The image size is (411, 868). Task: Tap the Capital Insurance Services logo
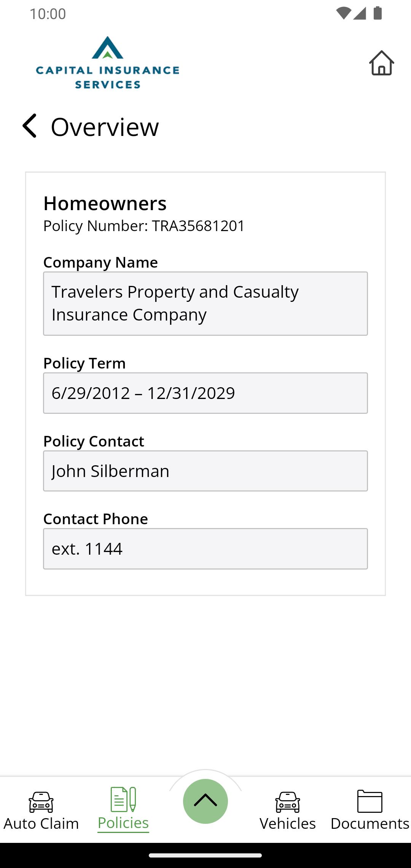coord(108,63)
